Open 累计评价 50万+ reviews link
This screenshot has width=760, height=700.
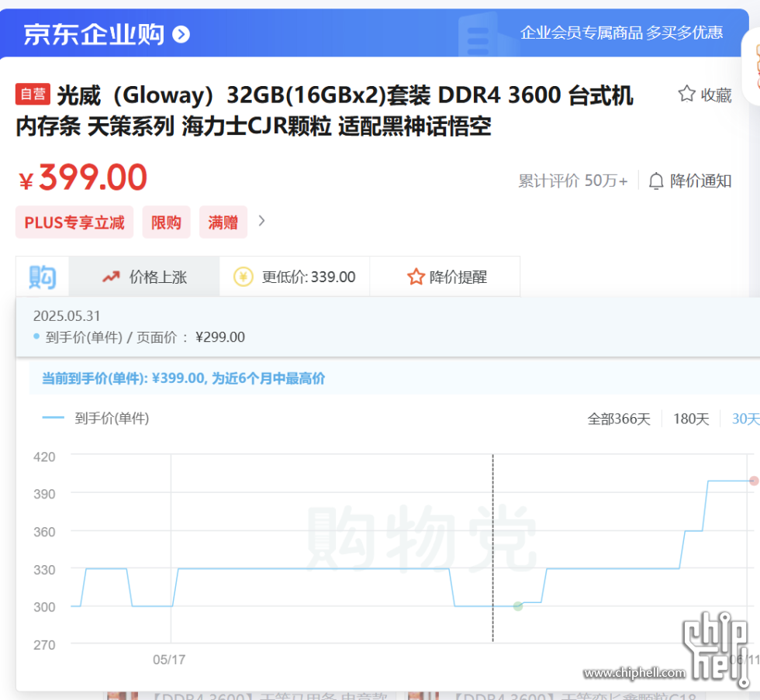pos(573,181)
